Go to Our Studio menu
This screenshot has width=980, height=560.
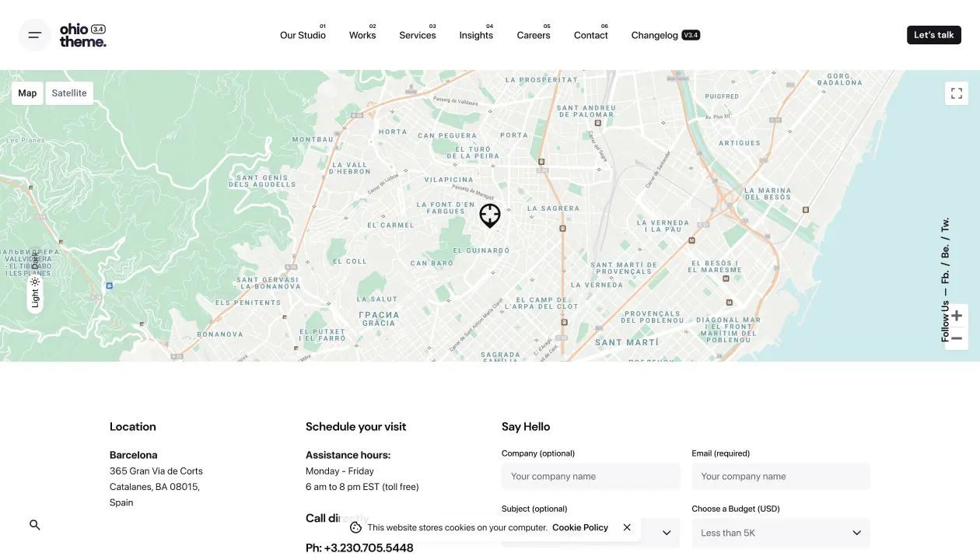pos(303,35)
